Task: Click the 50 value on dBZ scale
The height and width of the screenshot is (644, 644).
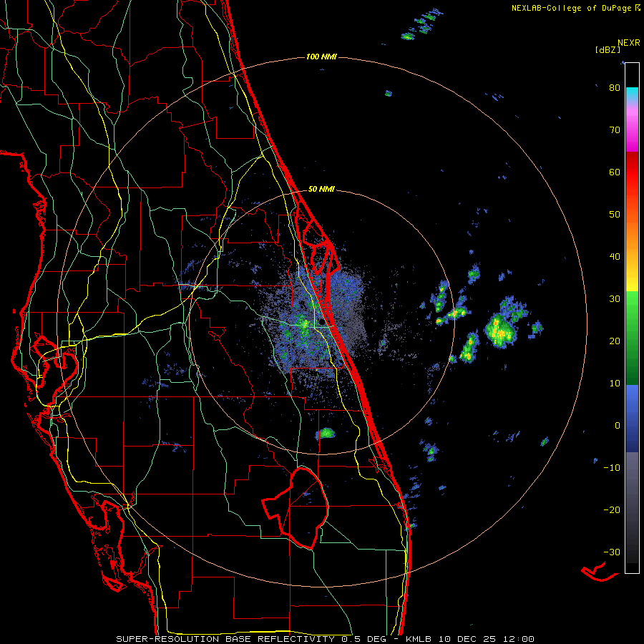Action: click(x=615, y=215)
